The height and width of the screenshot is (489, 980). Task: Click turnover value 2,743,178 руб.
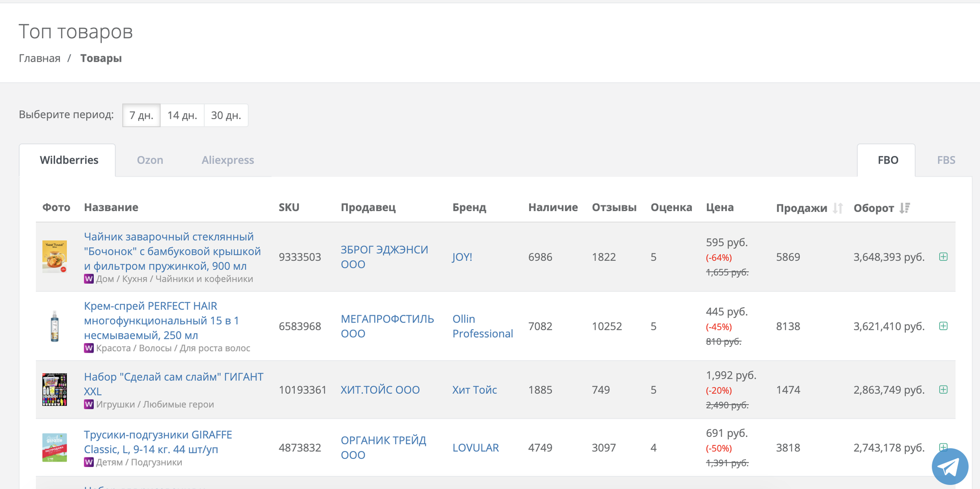coord(889,448)
